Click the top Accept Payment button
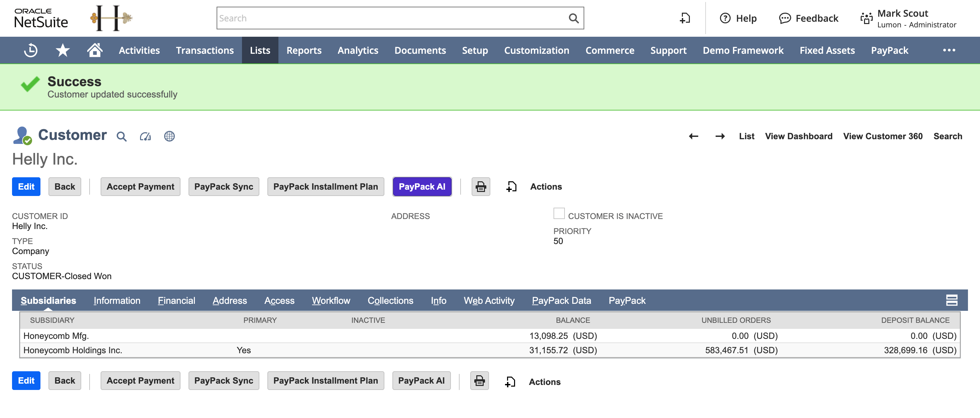Image resolution: width=980 pixels, height=418 pixels. click(x=140, y=187)
